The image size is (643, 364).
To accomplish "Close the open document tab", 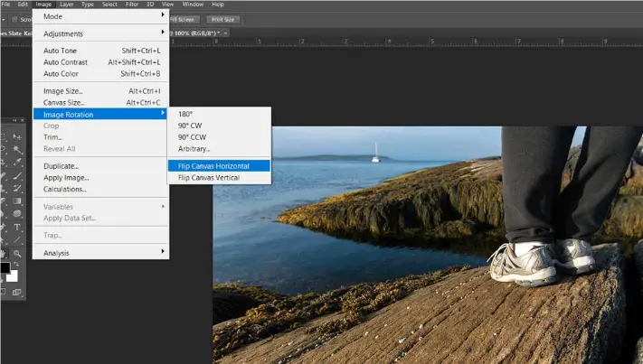I will pos(225,33).
